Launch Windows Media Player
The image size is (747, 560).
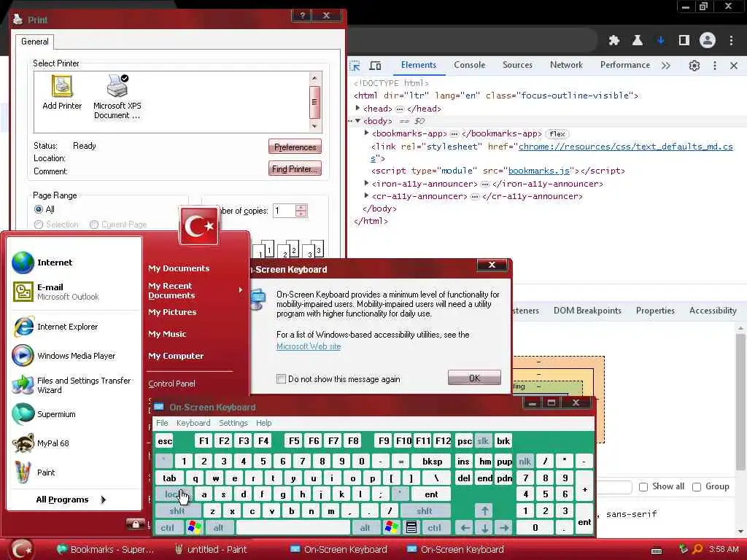click(64, 356)
